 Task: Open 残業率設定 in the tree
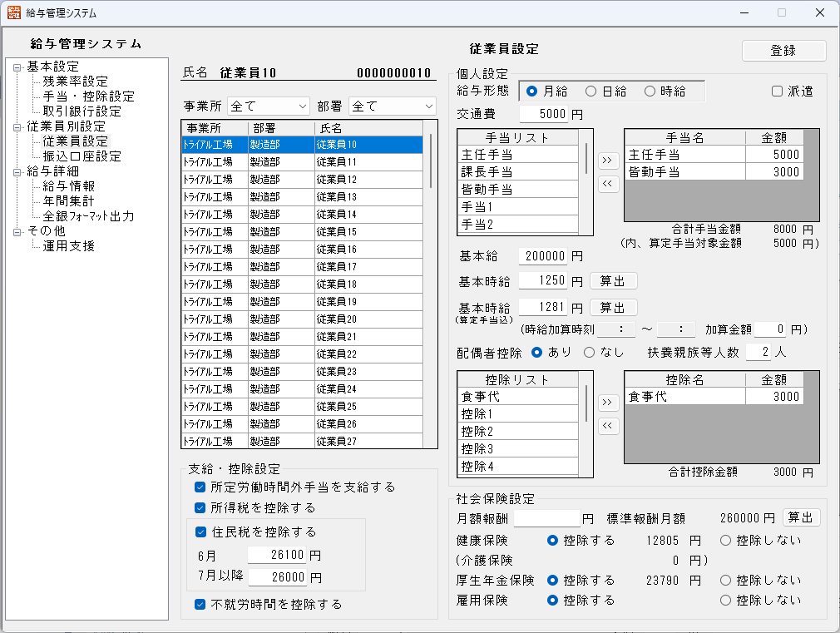tap(75, 82)
